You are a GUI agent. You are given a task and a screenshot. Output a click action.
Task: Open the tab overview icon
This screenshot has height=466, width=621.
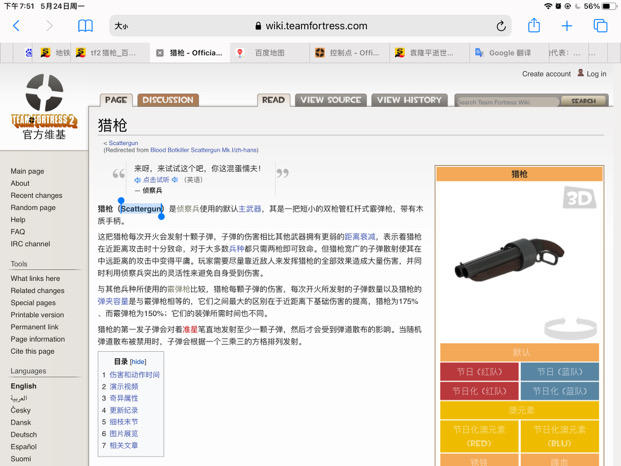[x=600, y=26]
